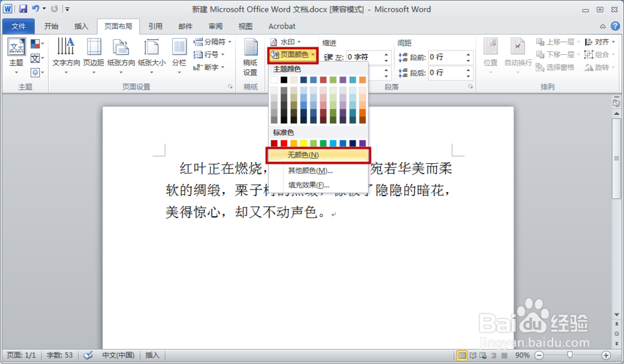Open Align (对齐) dropdown
This screenshot has width=624, height=364.
click(x=600, y=42)
